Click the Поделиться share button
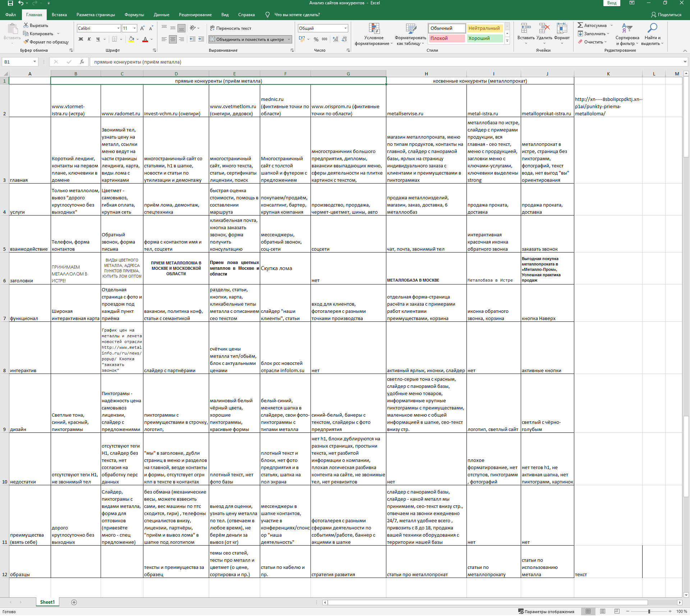Image resolution: width=690 pixels, height=616 pixels. coord(666,15)
